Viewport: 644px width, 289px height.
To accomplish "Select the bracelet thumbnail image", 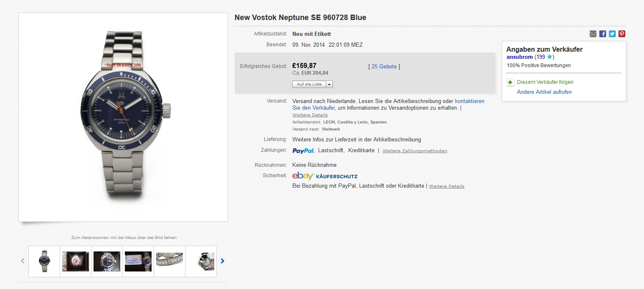I will 170,261.
